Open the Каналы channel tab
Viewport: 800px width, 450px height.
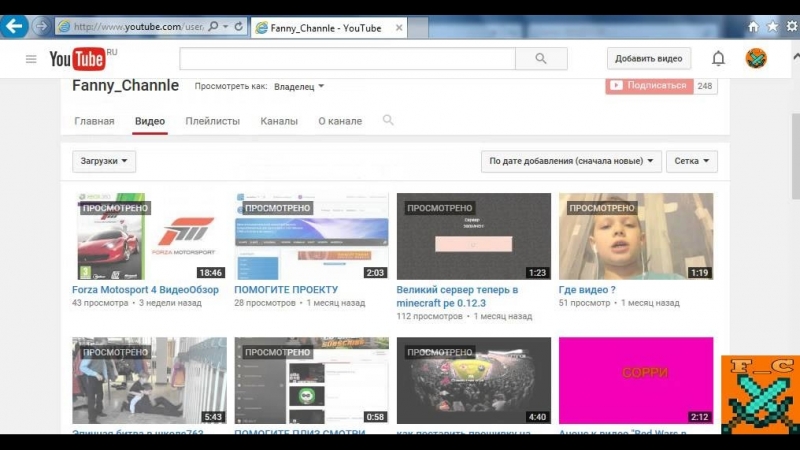coord(279,121)
